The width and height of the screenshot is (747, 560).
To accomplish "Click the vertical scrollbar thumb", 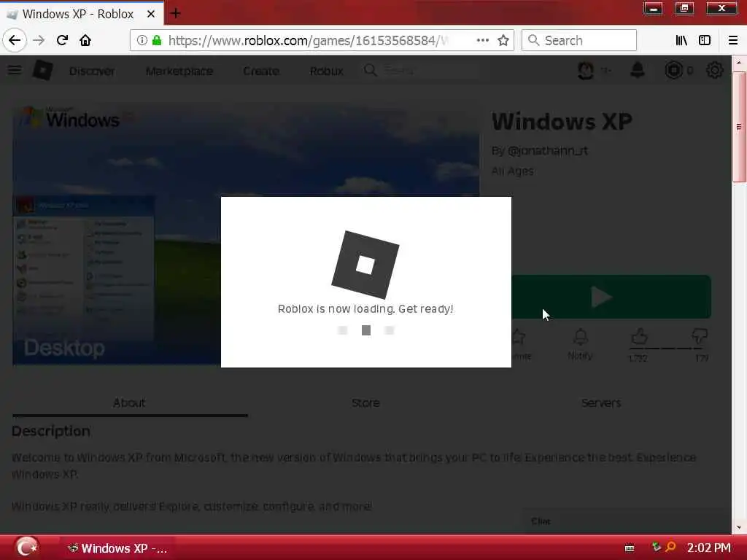I will (x=739, y=127).
